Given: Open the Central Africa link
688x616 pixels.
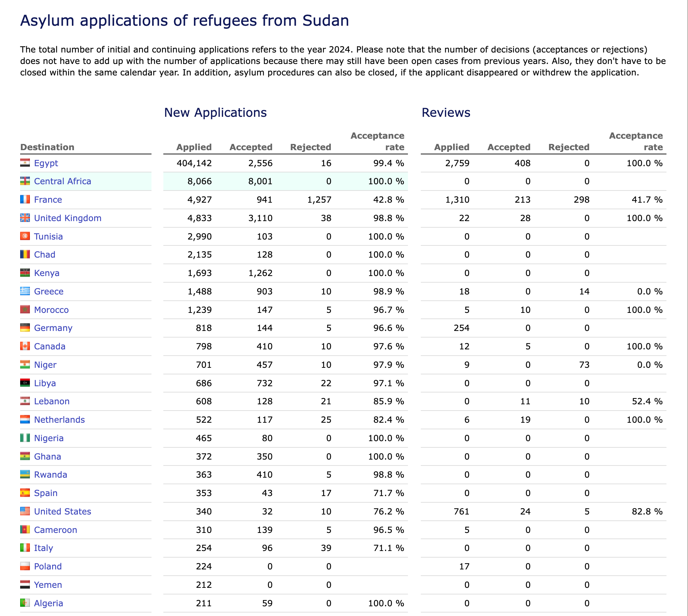Looking at the screenshot, I should tap(63, 181).
